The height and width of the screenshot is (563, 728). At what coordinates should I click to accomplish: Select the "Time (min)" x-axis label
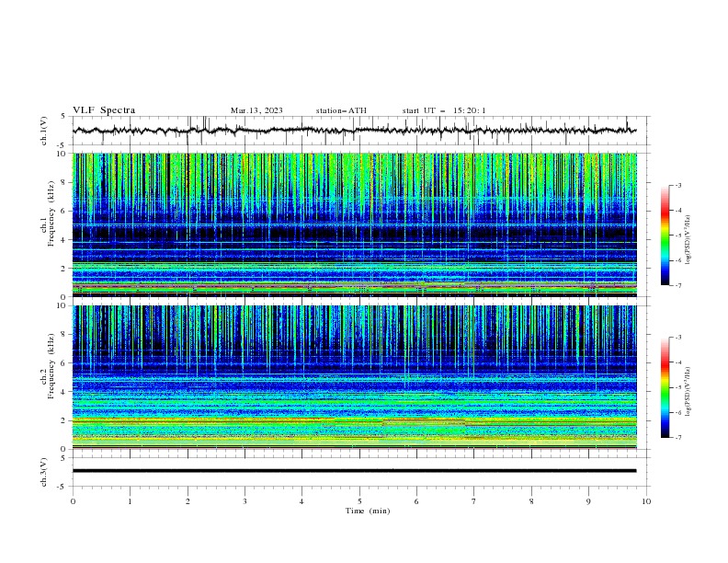pos(368,511)
